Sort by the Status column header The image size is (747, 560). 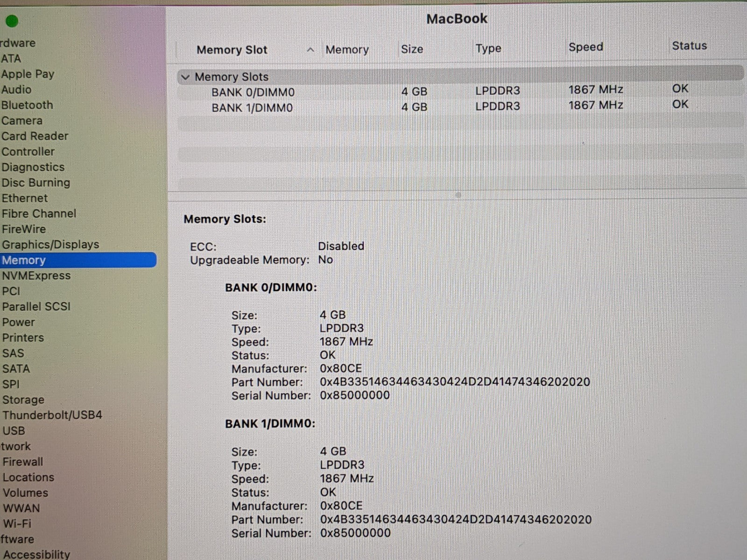pyautogui.click(x=689, y=46)
